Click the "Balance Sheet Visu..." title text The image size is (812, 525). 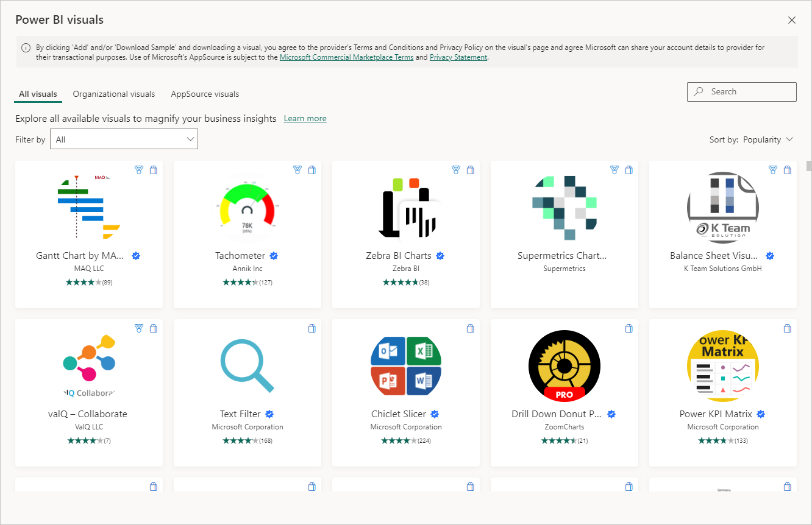pyautogui.click(x=714, y=256)
